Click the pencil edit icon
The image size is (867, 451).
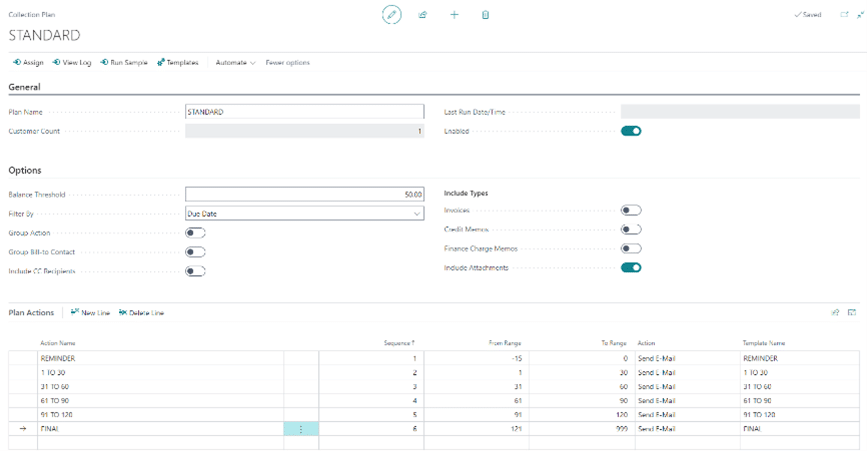click(391, 15)
